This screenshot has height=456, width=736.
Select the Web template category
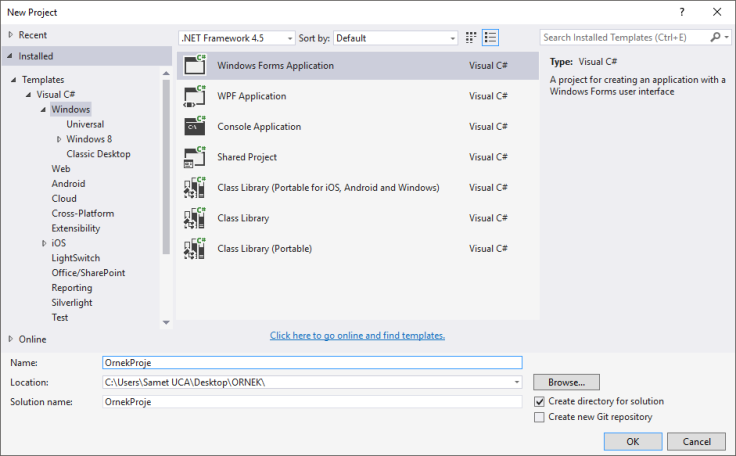point(61,169)
